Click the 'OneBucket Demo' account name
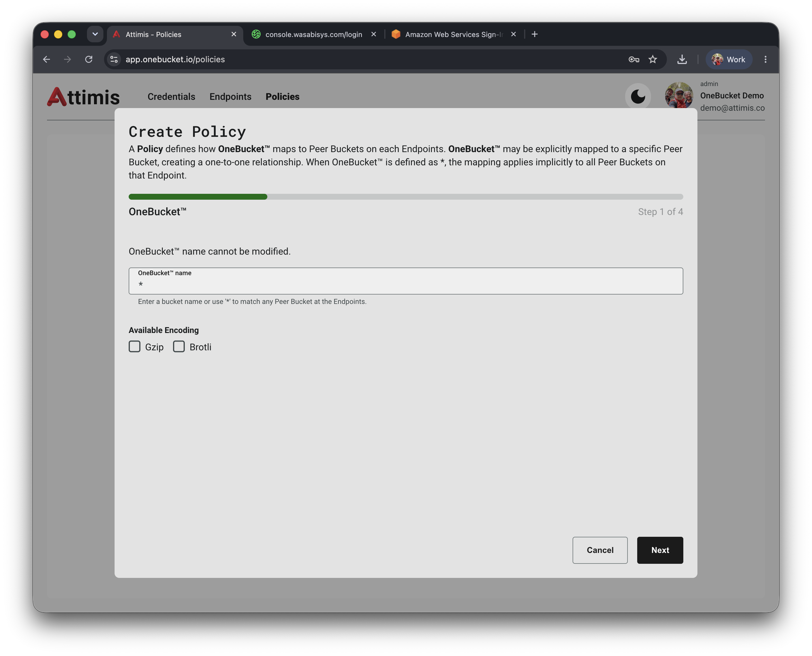Image resolution: width=812 pixels, height=656 pixels. 732,96
